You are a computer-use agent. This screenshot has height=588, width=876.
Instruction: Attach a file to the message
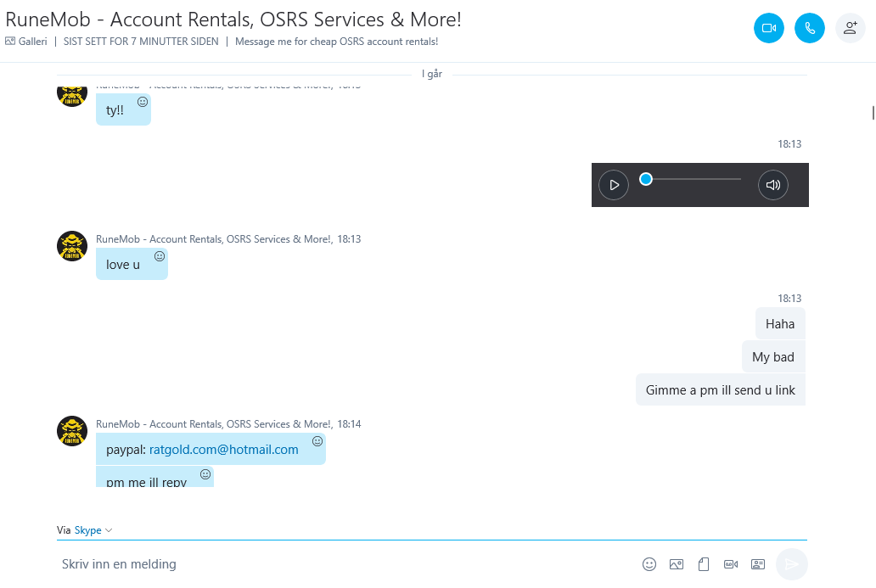coord(704,564)
